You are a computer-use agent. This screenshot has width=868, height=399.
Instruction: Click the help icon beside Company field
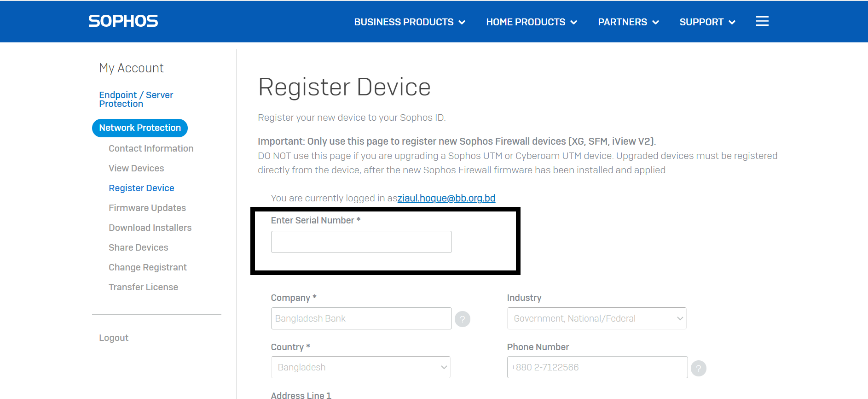pos(463,319)
